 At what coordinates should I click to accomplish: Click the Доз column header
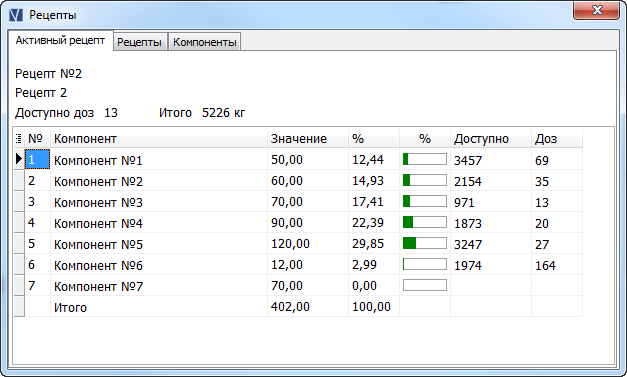click(557, 138)
